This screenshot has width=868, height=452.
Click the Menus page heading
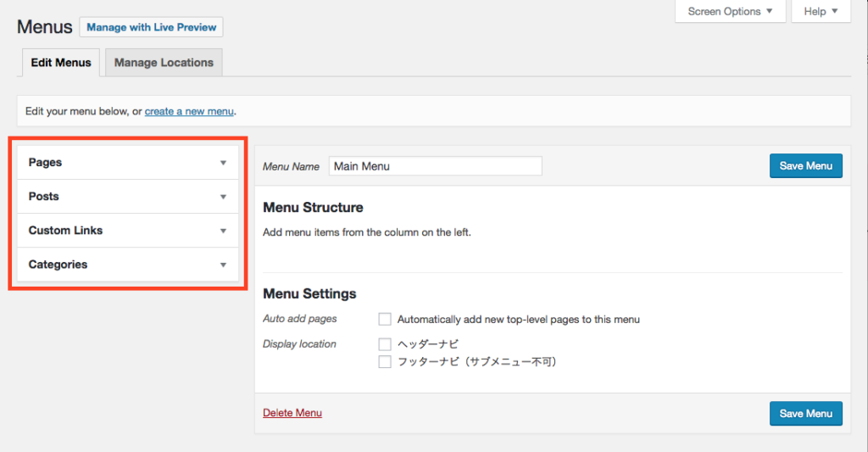pyautogui.click(x=45, y=26)
